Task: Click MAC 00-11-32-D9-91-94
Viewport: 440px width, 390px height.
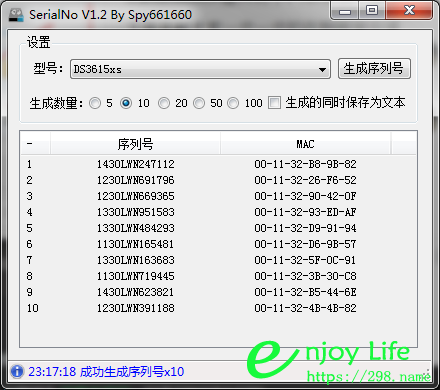Action: (305, 228)
